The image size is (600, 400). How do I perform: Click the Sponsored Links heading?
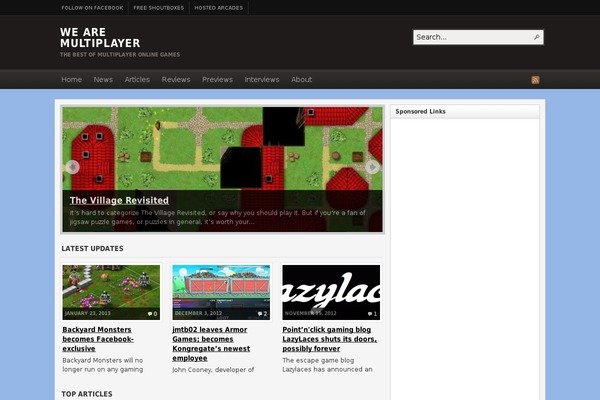click(x=421, y=111)
